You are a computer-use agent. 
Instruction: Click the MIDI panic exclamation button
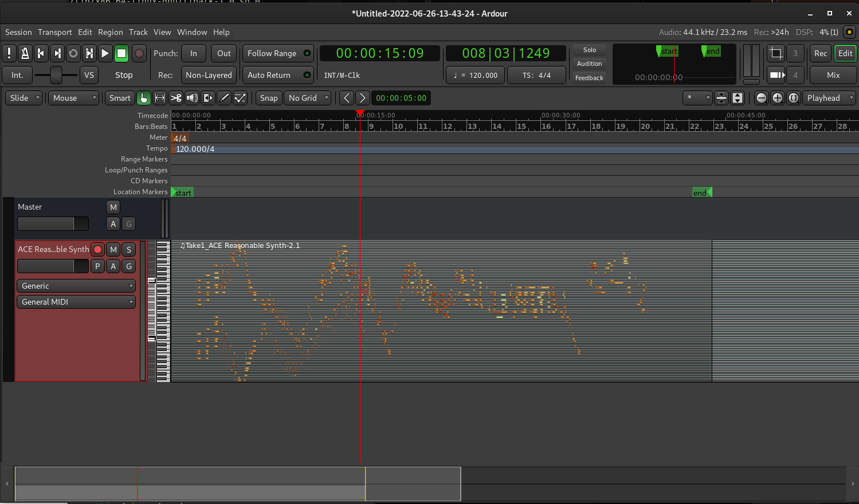9,53
